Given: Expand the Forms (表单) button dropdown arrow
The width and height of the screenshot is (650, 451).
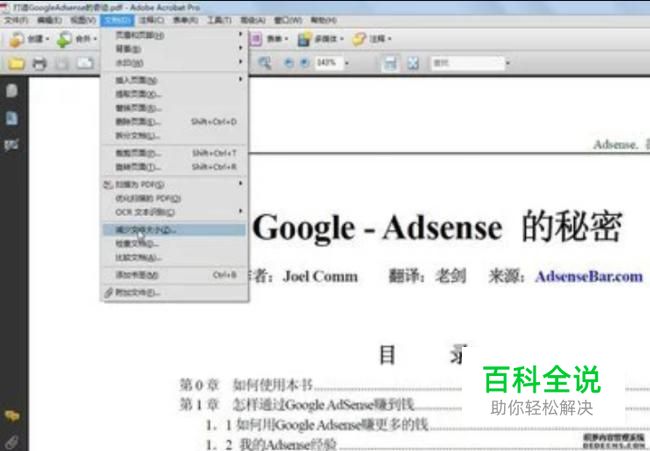Looking at the screenshot, I should 286,39.
